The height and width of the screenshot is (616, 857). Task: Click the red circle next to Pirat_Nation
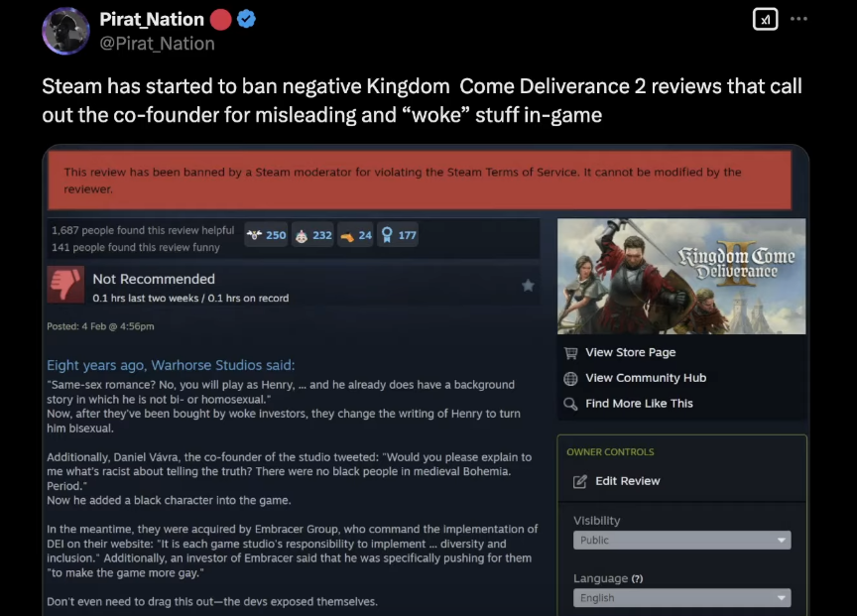[x=221, y=19]
